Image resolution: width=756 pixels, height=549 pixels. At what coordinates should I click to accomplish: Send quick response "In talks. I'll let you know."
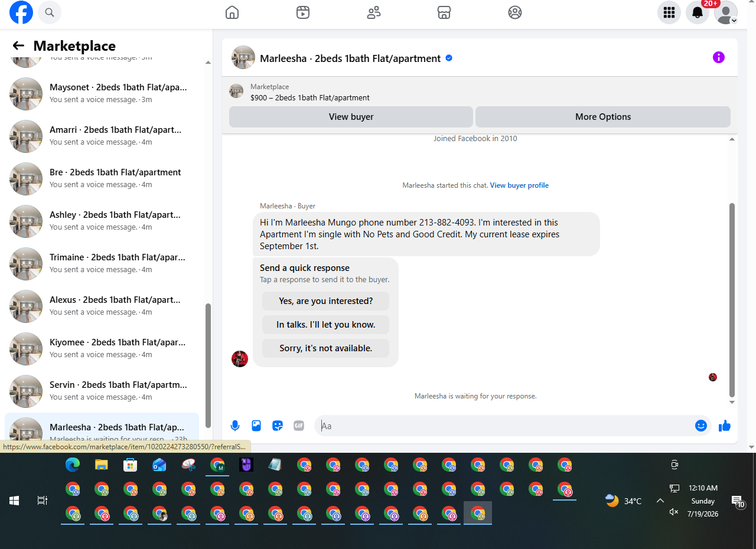pyautogui.click(x=326, y=325)
